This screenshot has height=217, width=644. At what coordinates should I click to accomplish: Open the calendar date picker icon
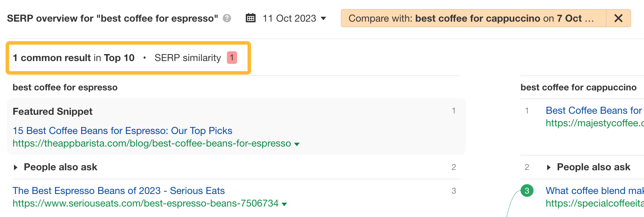click(250, 18)
